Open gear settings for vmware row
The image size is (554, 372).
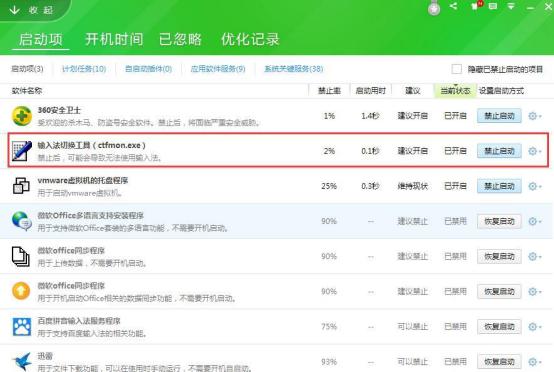(535, 186)
